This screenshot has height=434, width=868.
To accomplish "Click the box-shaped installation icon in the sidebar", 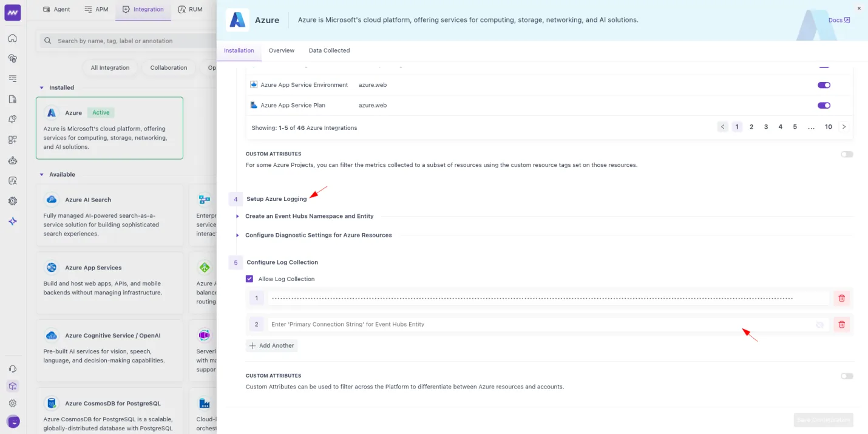I will click(13, 386).
